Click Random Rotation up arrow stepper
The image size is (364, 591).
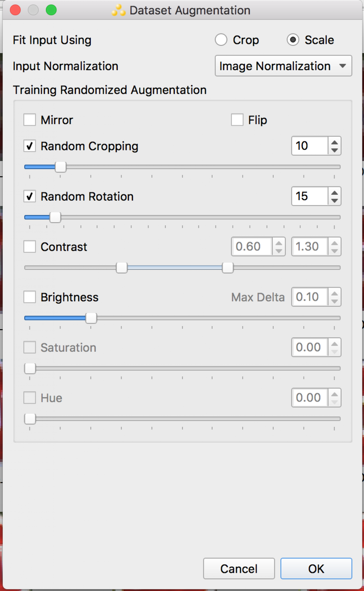click(334, 193)
